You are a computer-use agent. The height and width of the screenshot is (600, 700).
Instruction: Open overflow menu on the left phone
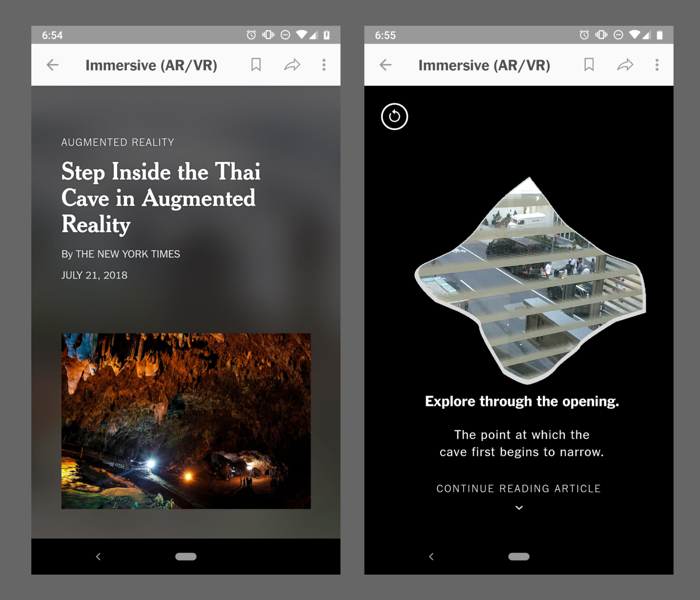click(324, 65)
